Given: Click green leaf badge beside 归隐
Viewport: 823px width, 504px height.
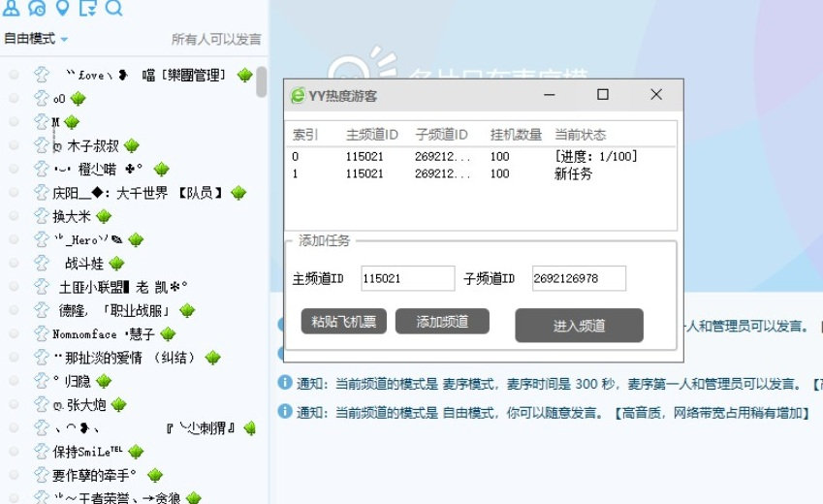Looking at the screenshot, I should [104, 381].
